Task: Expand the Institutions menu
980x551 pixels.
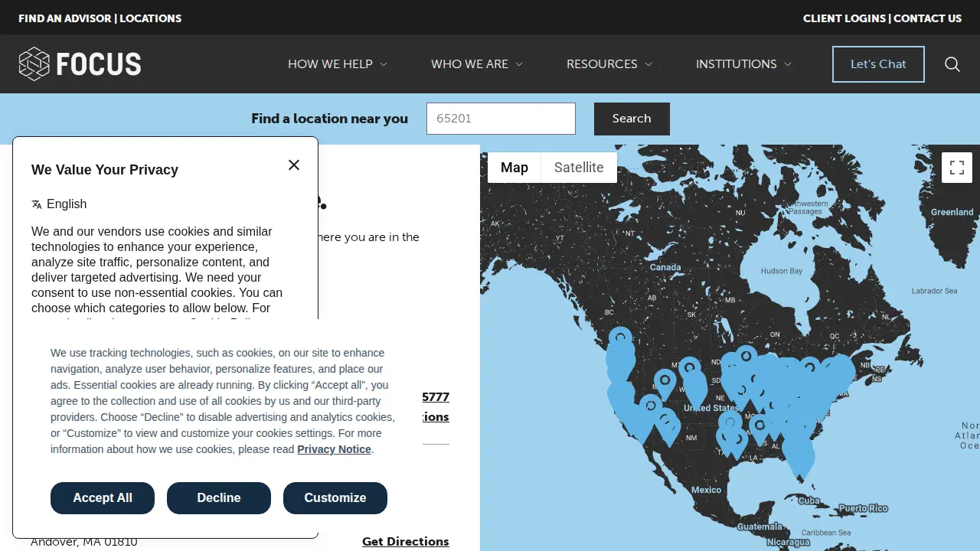Action: tap(743, 64)
